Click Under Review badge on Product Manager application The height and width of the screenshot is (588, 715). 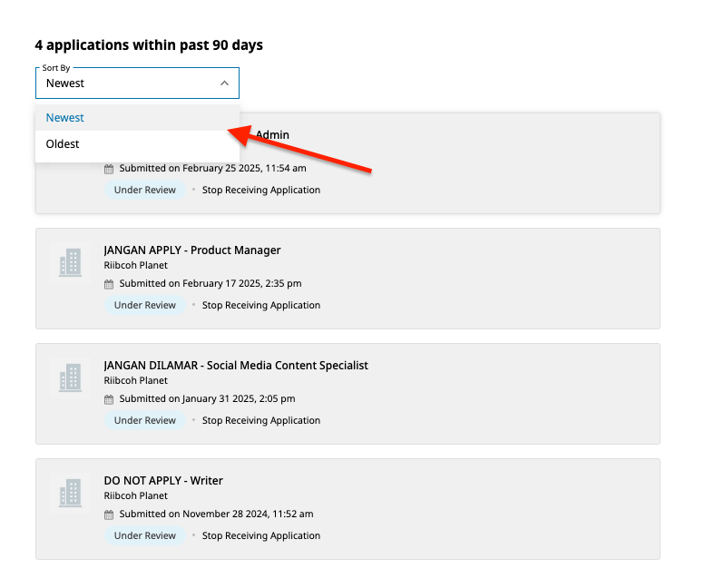145,305
